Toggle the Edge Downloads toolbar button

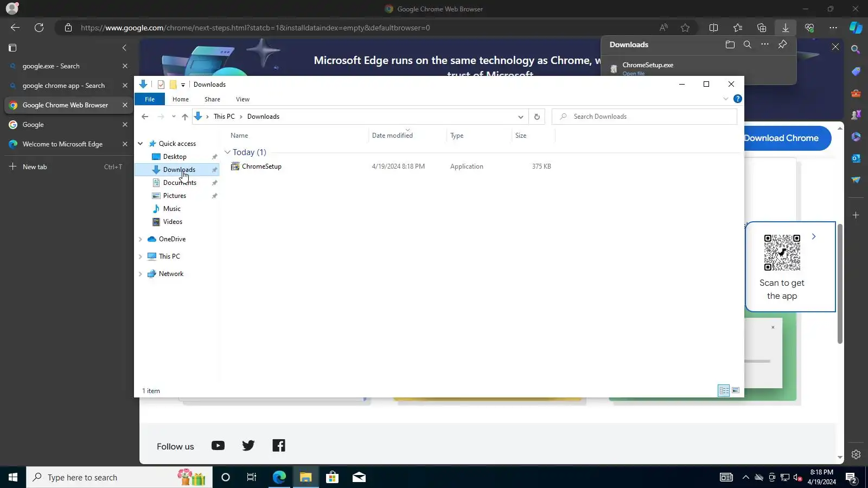(786, 28)
